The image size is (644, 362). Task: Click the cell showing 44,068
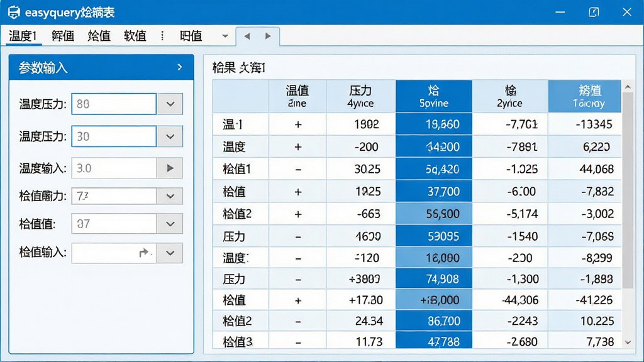(584, 169)
